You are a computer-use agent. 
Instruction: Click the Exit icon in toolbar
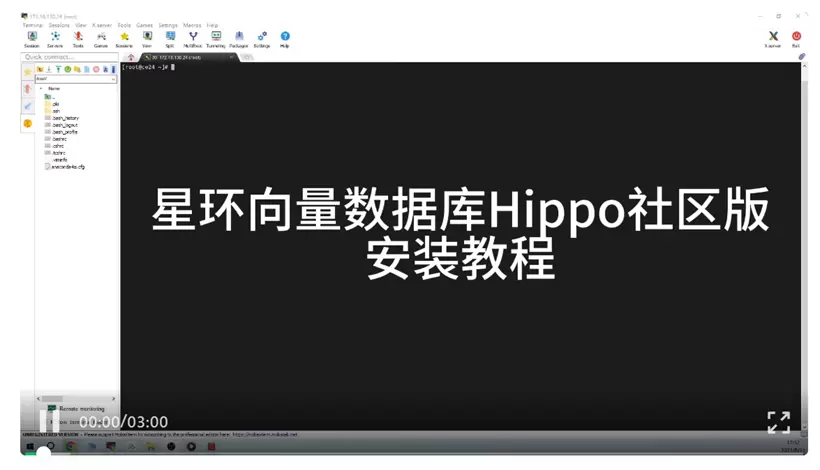[x=796, y=38]
